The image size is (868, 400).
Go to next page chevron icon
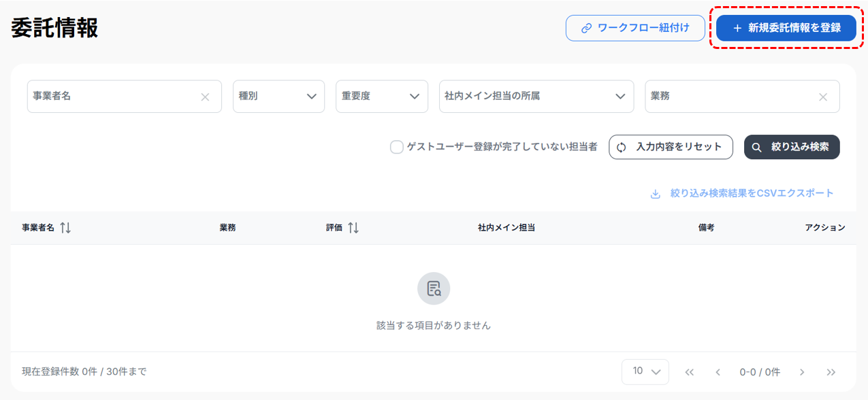802,372
